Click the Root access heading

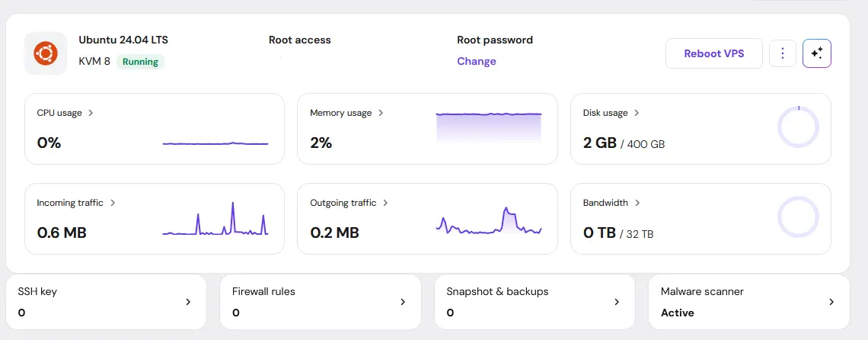[x=299, y=40]
